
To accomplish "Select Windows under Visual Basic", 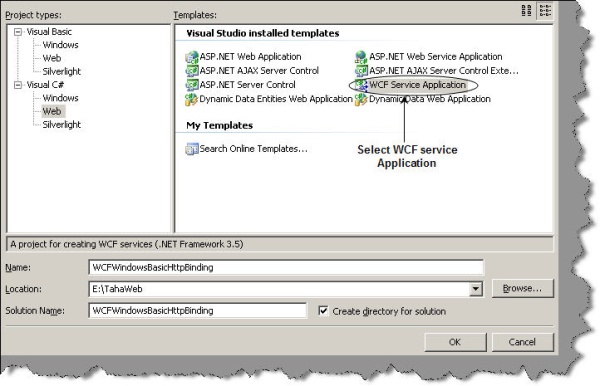I will pos(60,45).
